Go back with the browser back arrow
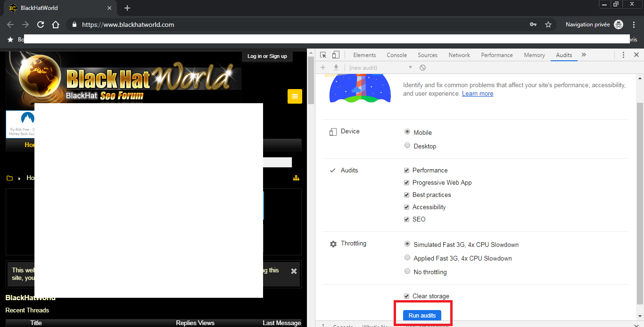Viewport: 644px width, 327px height. pos(10,25)
